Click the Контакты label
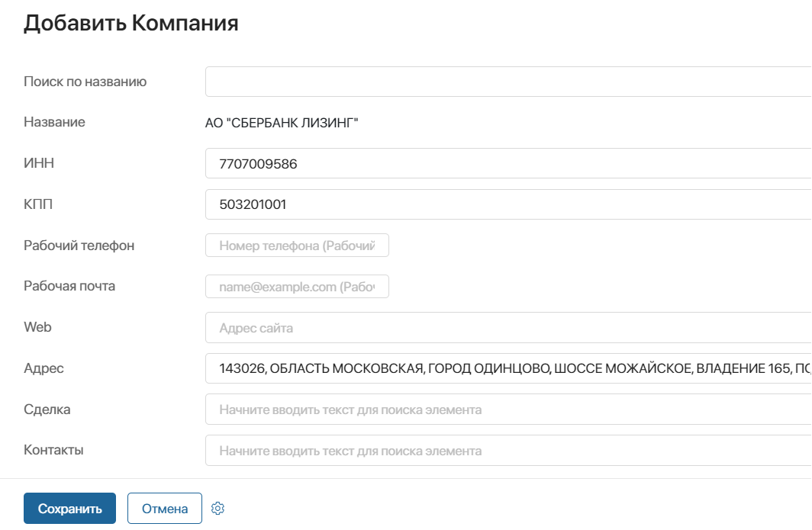812x530 pixels. click(53, 450)
